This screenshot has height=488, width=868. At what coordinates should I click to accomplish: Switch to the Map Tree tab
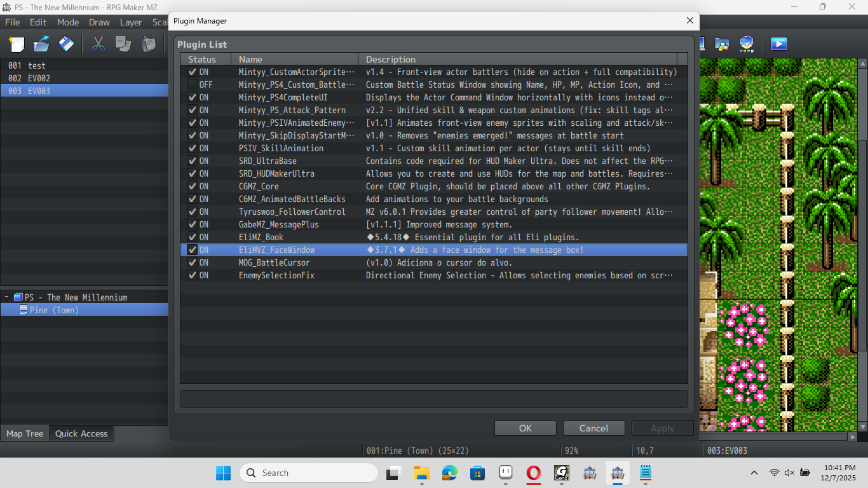(x=25, y=433)
